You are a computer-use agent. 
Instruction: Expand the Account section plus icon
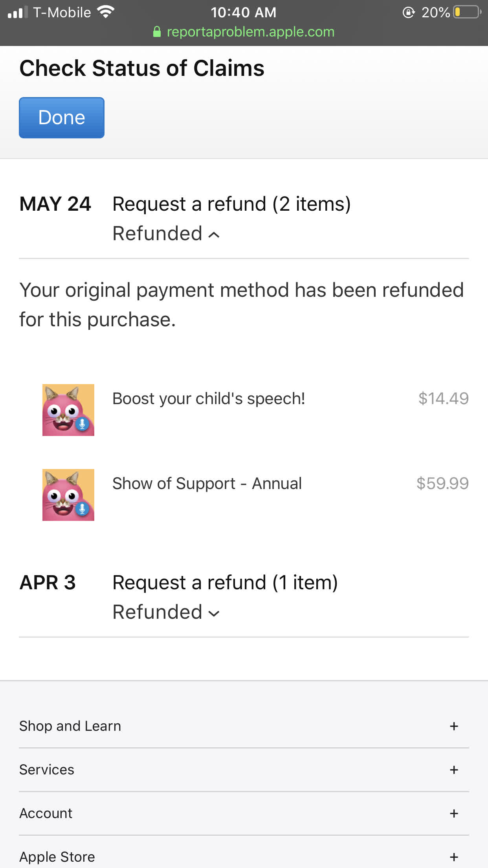454,813
